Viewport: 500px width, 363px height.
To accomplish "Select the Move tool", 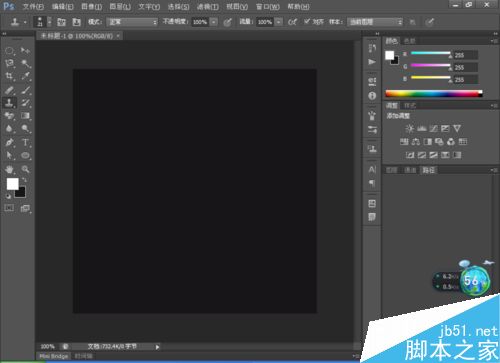I will (x=25, y=51).
